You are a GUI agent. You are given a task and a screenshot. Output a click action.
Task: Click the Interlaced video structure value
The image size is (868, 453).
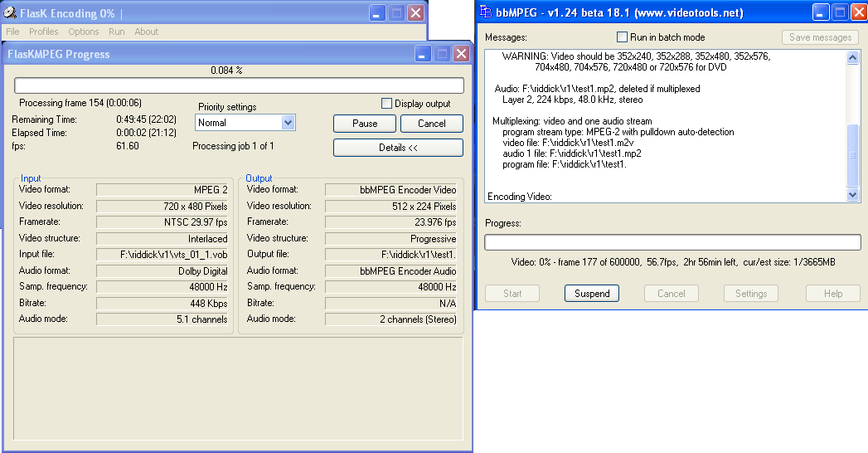coord(162,239)
